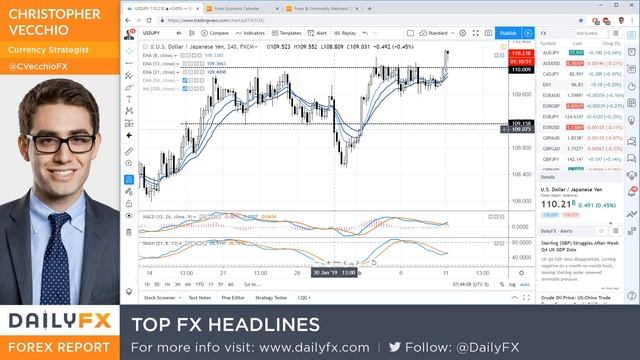Open the chart layout selector square
The height and width of the screenshot is (360, 640).
pos(410,33)
